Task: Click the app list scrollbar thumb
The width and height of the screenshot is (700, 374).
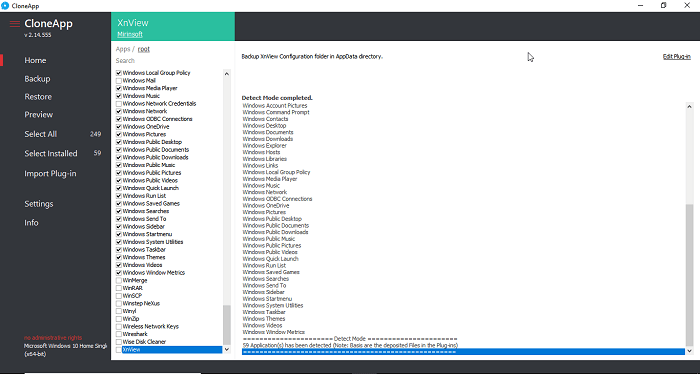Action: [x=227, y=325]
